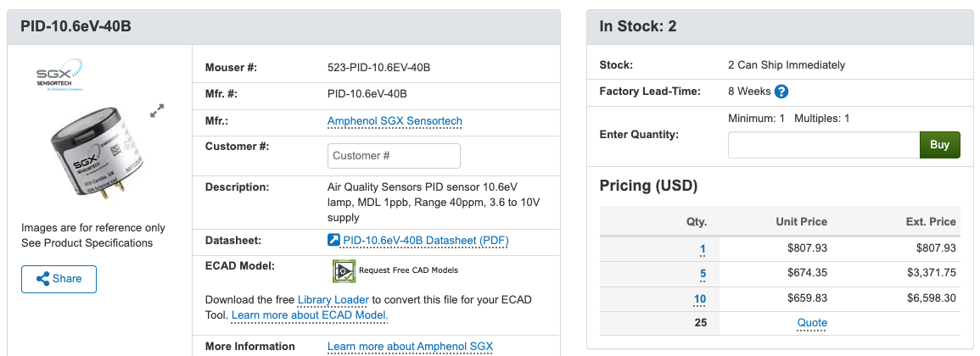This screenshot has width=980, height=356.
Task: Open PID-10.6eV-40B Datasheet (PDF) link
Action: [426, 241]
